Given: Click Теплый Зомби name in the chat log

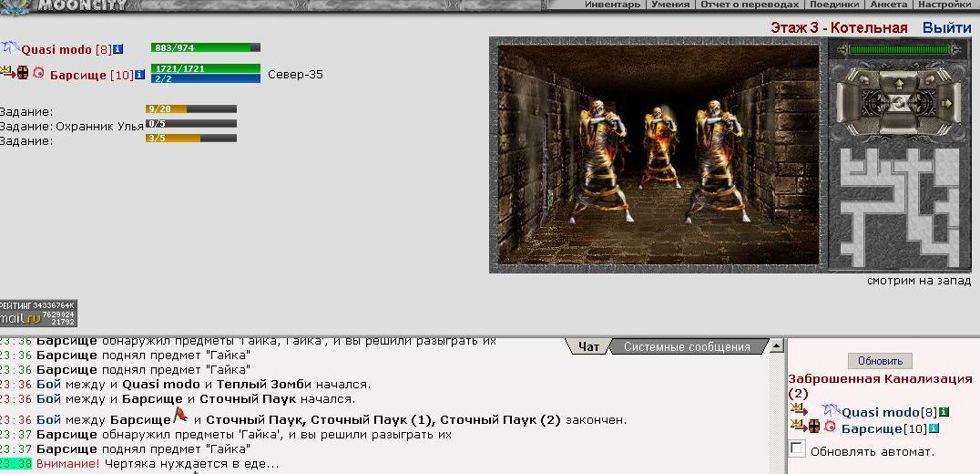Looking at the screenshot, I should [x=264, y=384].
